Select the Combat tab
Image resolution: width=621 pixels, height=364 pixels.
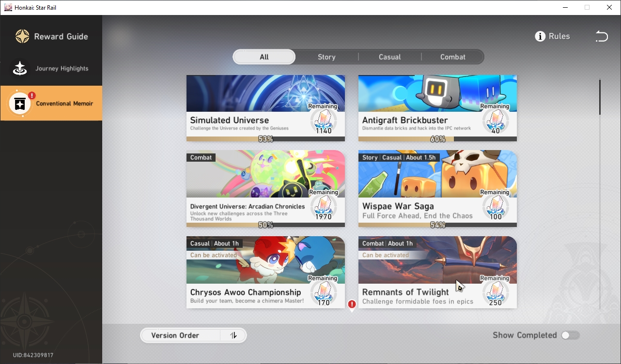452,57
